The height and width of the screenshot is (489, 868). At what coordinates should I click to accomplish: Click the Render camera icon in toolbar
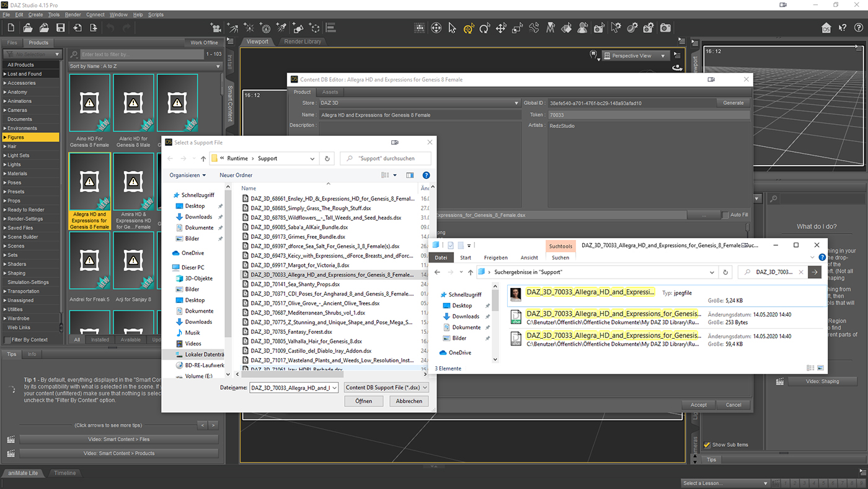pos(665,28)
